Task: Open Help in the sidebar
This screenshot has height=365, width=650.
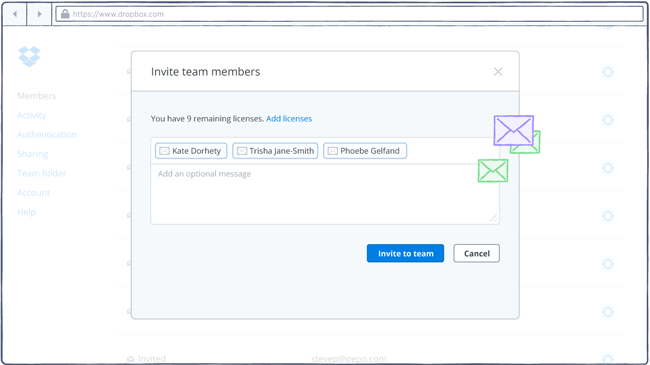Action: (x=27, y=212)
